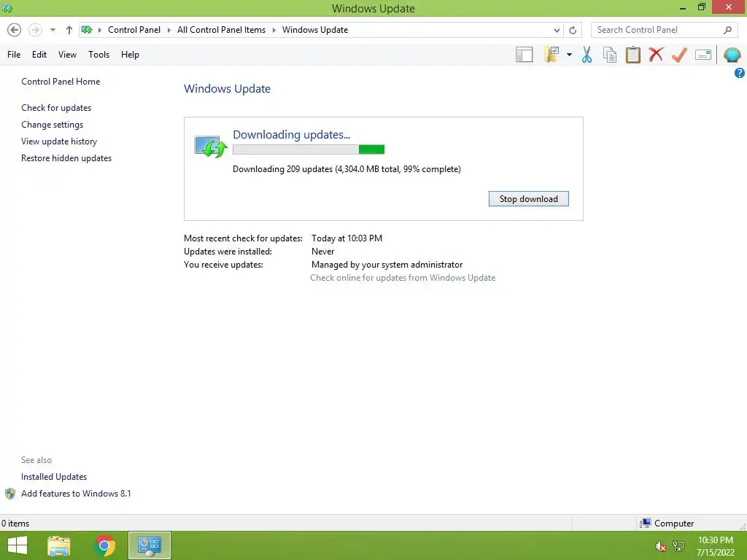Image resolution: width=747 pixels, height=560 pixels.
Task: Click the search magnifier icon
Action: tap(727, 30)
